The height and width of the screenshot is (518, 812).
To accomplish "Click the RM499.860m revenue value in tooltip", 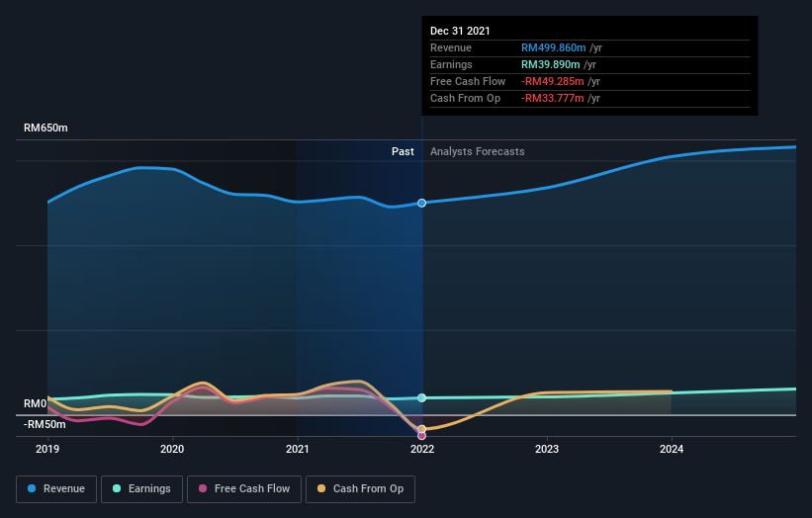I will click(554, 47).
